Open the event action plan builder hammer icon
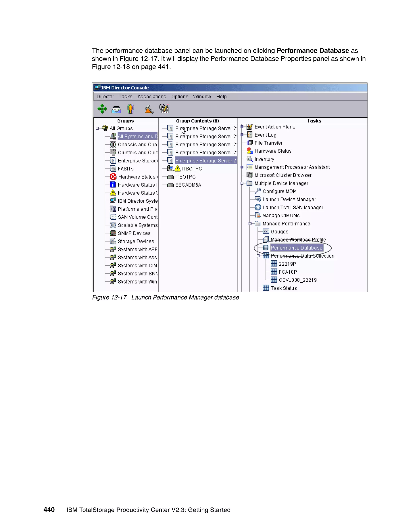Viewport: 411px width, 532px height. [x=149, y=109]
